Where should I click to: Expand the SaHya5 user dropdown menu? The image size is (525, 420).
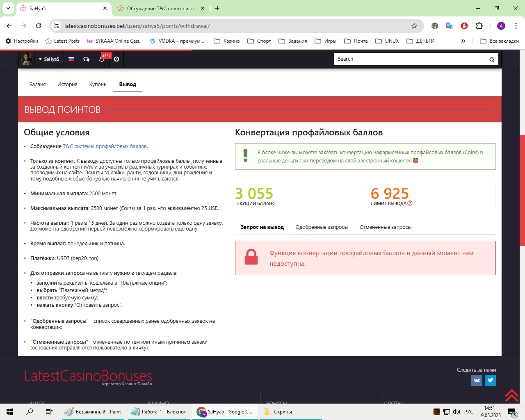(x=49, y=59)
